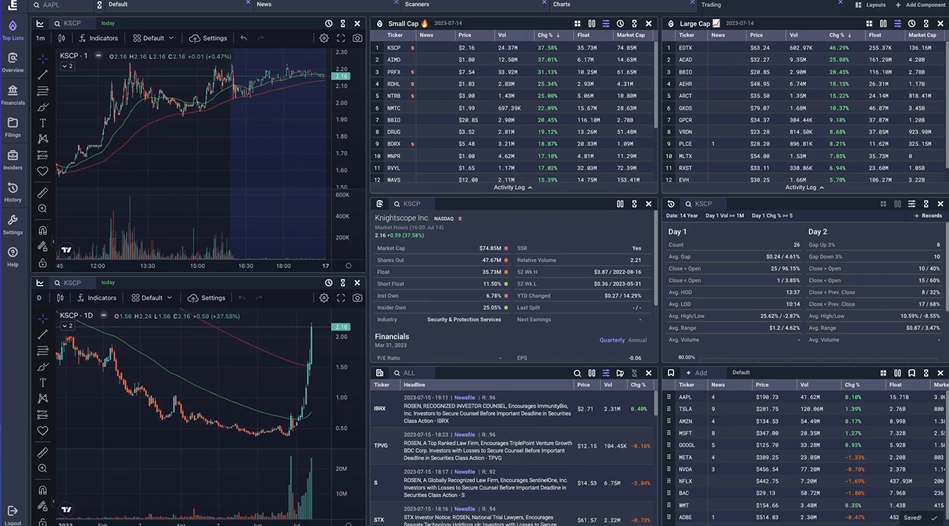Take a snapshot of the 1m chart with the camera icon
Screen dimensions: 949x526
click(x=358, y=38)
